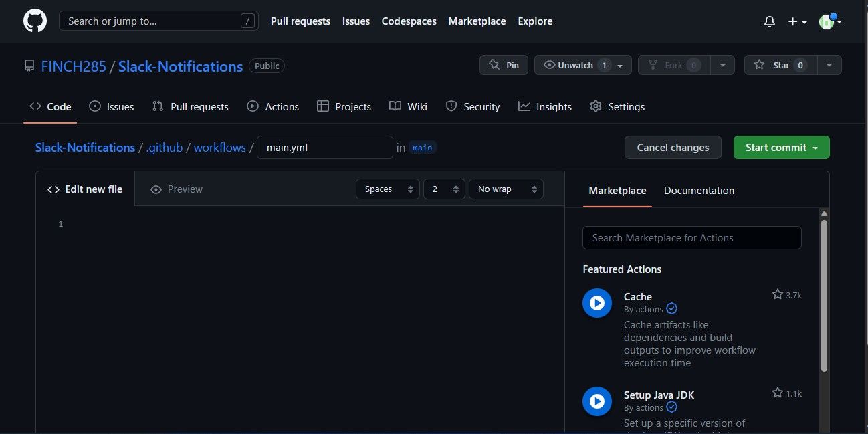Pin the Slack-Notifications repository
This screenshot has width=868, height=434.
tap(504, 65)
